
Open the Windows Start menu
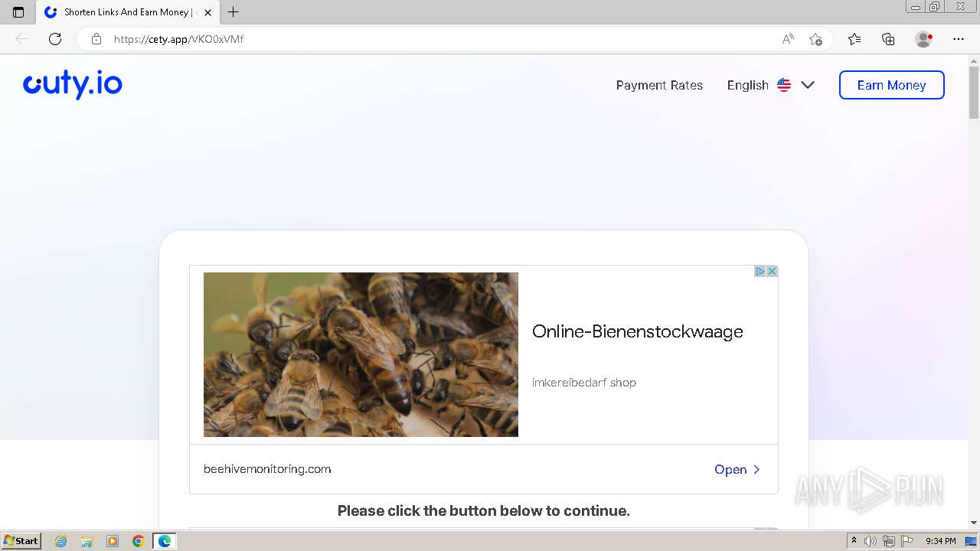(x=21, y=541)
